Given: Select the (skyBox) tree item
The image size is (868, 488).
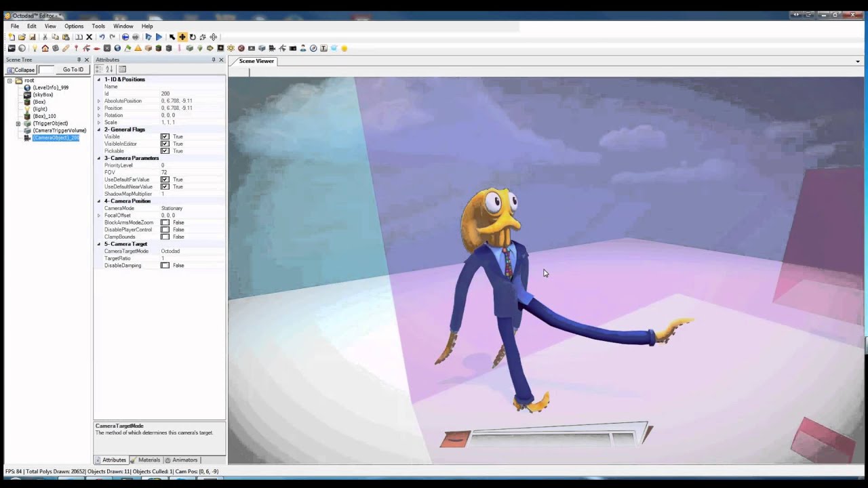Looking at the screenshot, I should click(43, 95).
